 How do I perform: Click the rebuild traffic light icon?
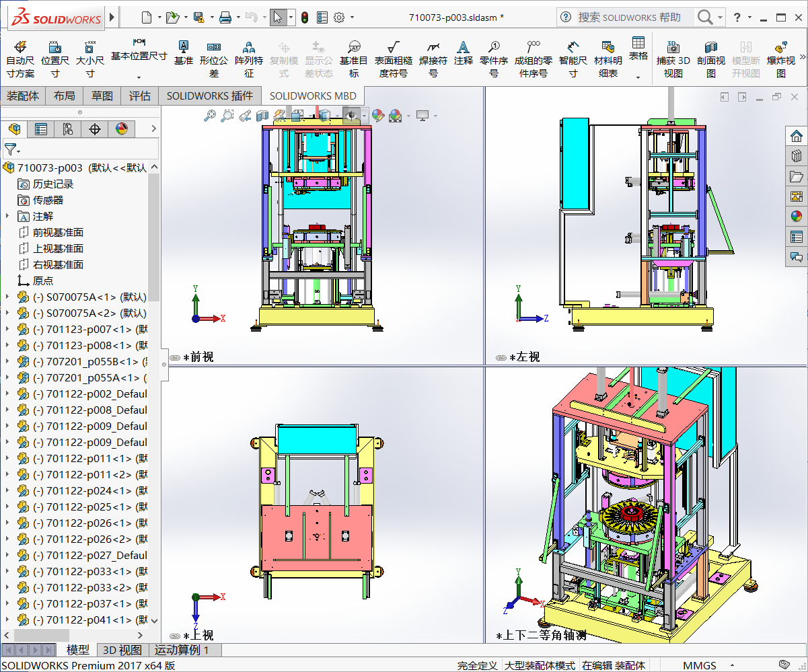point(304,17)
